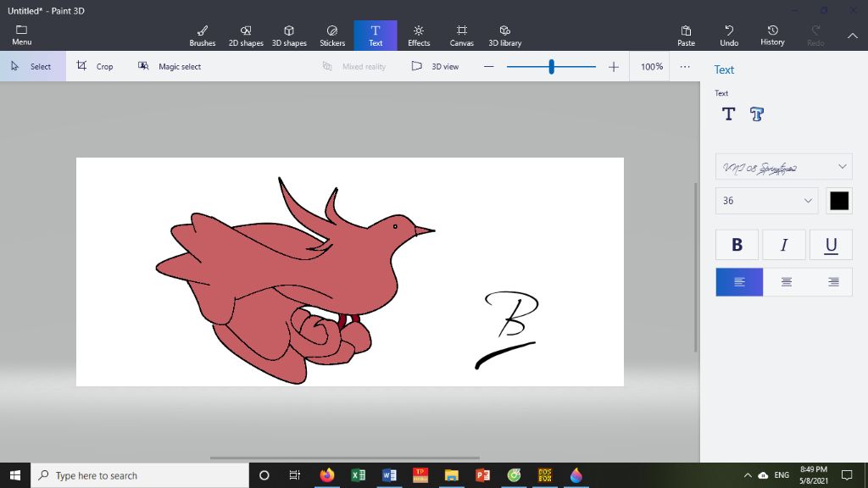Open the 100% zoom level dropdown
Screen dimensions: 868x488
tap(652, 66)
